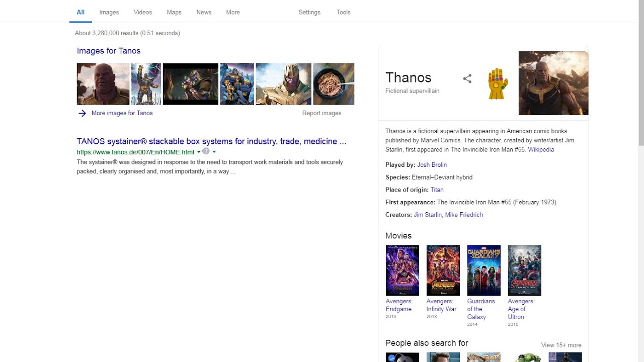The image size is (644, 362).
Task: Open the Tools options
Action: click(343, 12)
